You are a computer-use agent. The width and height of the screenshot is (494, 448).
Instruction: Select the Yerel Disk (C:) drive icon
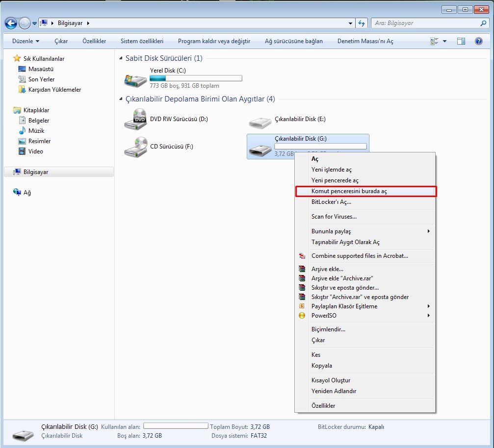135,78
